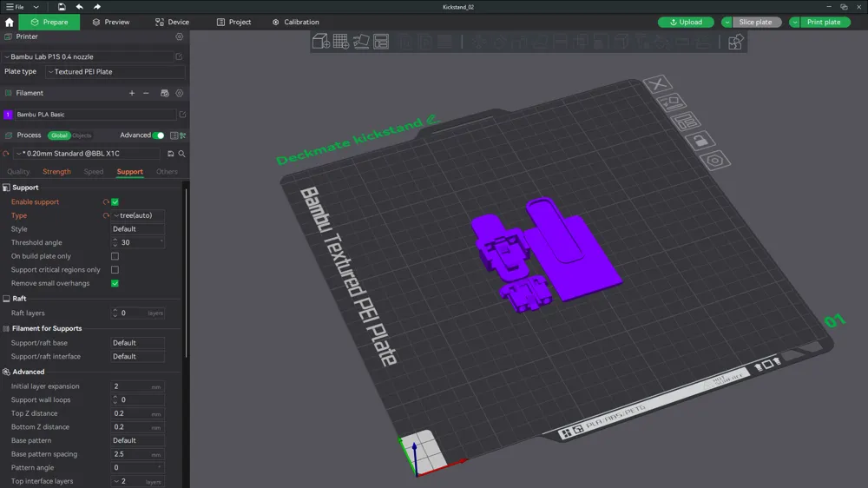This screenshot has width=868, height=488.
Task: Click the plate arrange icon beside bed
Action: (686, 122)
